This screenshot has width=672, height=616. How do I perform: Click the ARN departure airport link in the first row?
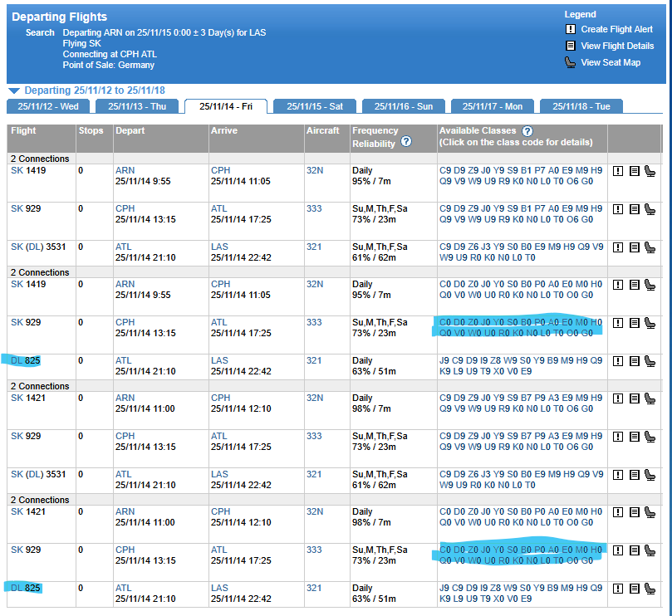coord(125,170)
